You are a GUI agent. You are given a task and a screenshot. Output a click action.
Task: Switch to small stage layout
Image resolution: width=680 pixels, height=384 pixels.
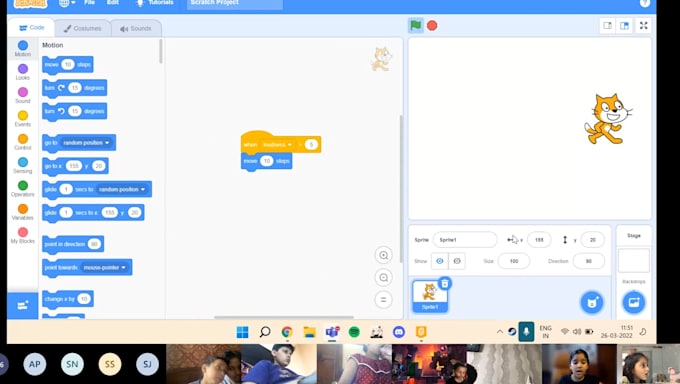[608, 26]
